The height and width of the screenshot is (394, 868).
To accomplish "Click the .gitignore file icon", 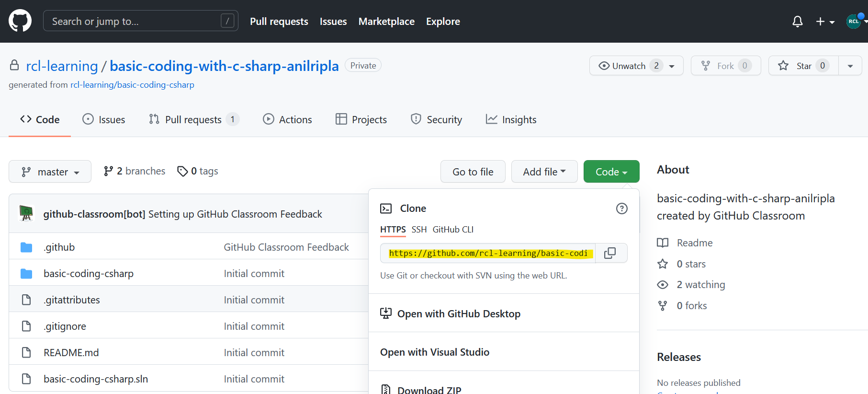I will pyautogui.click(x=26, y=326).
